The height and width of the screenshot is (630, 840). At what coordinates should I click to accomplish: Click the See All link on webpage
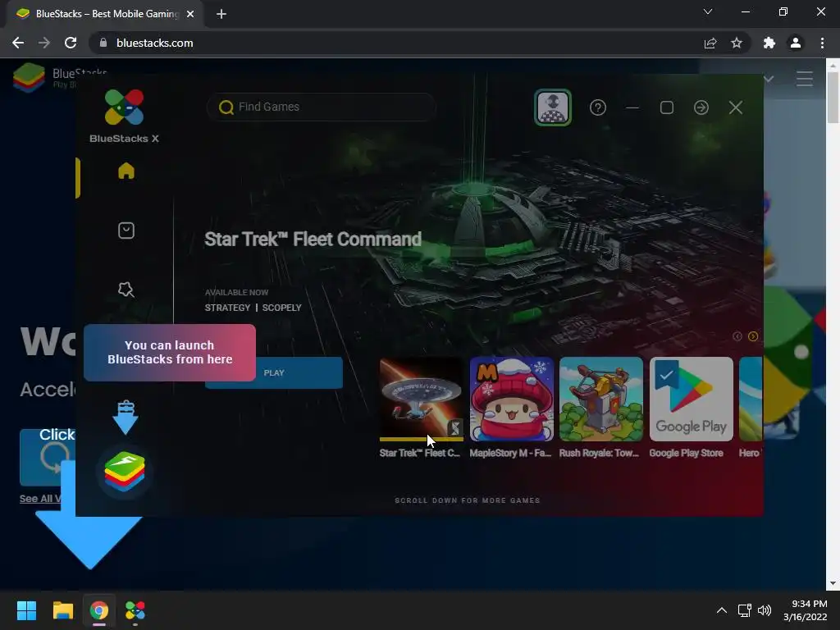tap(39, 499)
